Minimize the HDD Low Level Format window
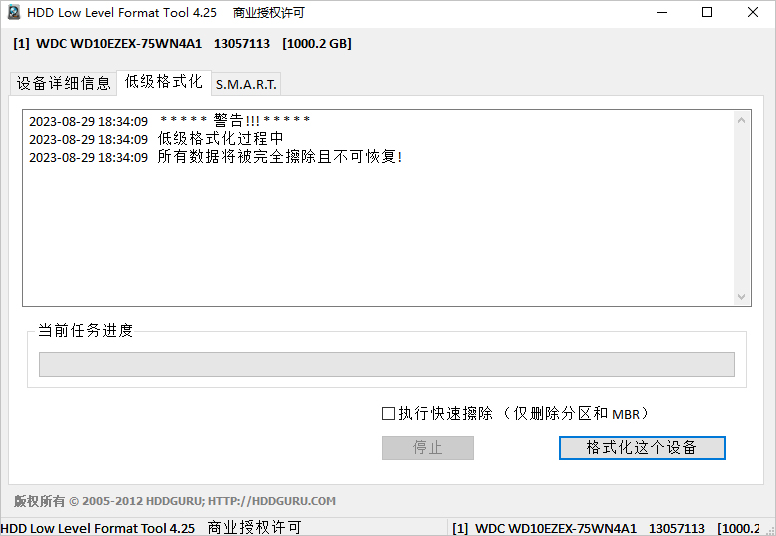The image size is (776, 536). pos(662,12)
